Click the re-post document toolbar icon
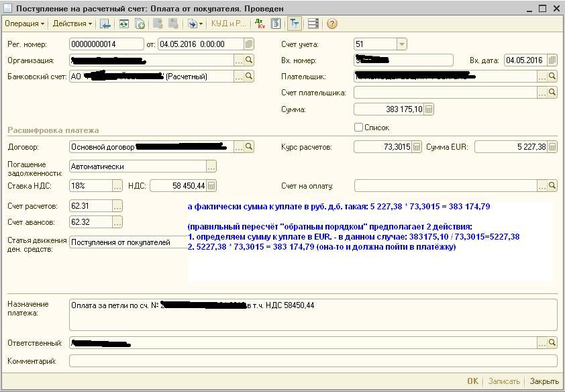 tap(123, 23)
